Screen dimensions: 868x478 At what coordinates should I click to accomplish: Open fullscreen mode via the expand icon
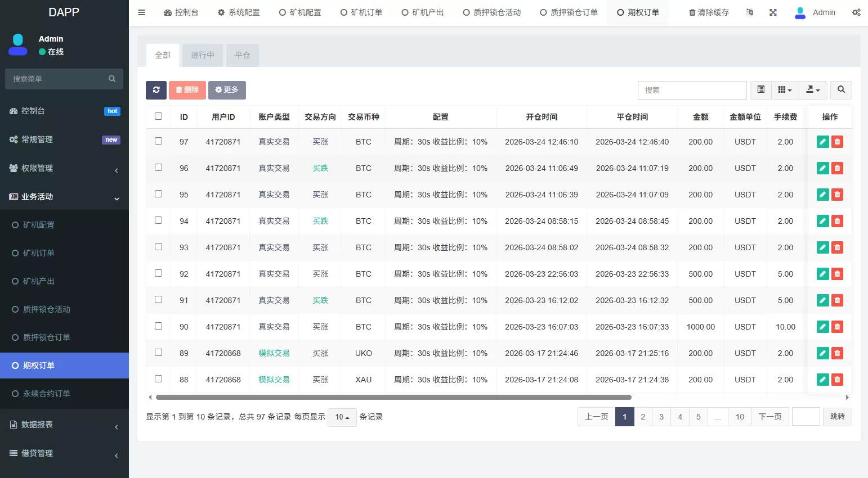coord(773,12)
